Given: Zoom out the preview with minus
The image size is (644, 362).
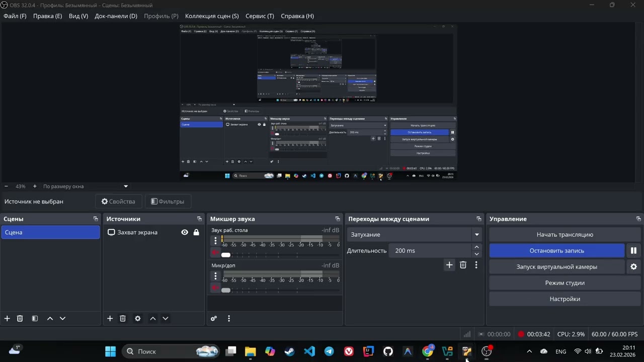Looking at the screenshot, I should pyautogui.click(x=6, y=186).
